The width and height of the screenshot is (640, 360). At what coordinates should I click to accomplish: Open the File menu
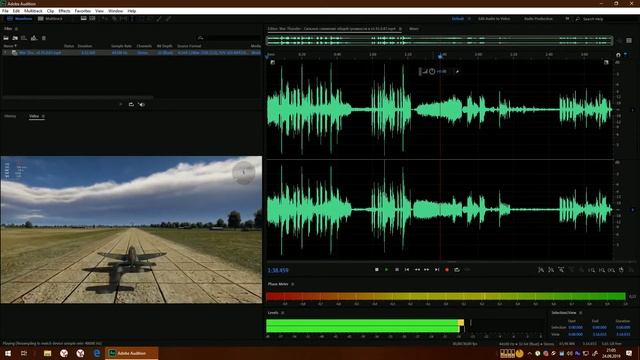(x=5, y=11)
